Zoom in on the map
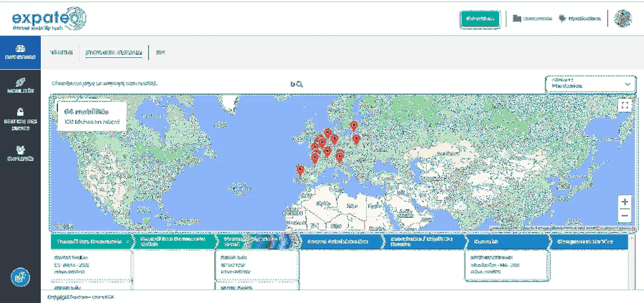 click(625, 202)
